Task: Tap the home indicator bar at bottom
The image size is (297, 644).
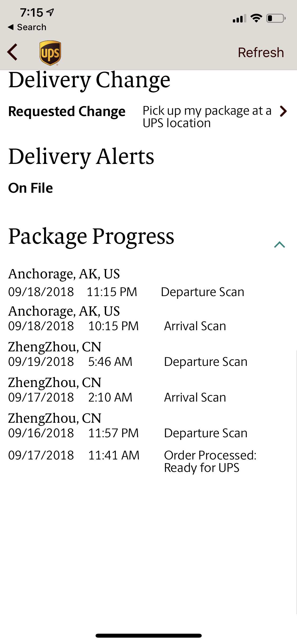Action: point(148,636)
